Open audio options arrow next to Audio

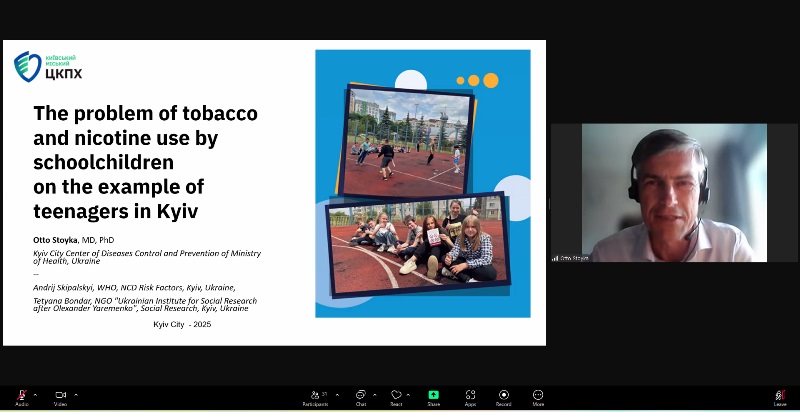coord(35,395)
